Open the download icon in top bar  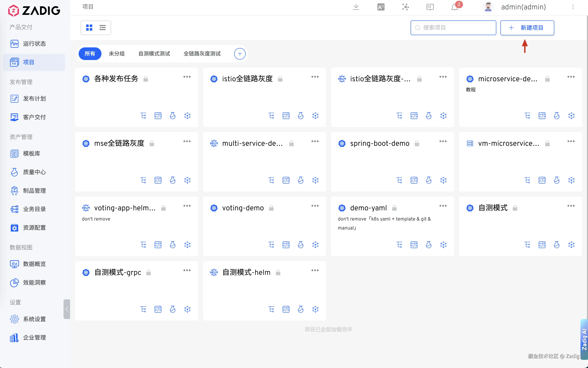point(356,7)
